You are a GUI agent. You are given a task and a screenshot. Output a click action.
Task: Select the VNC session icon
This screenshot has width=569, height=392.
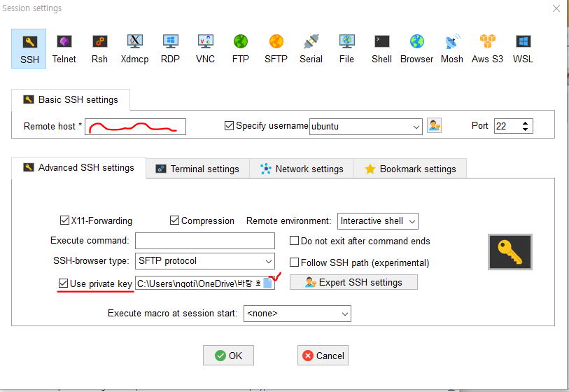(205, 48)
